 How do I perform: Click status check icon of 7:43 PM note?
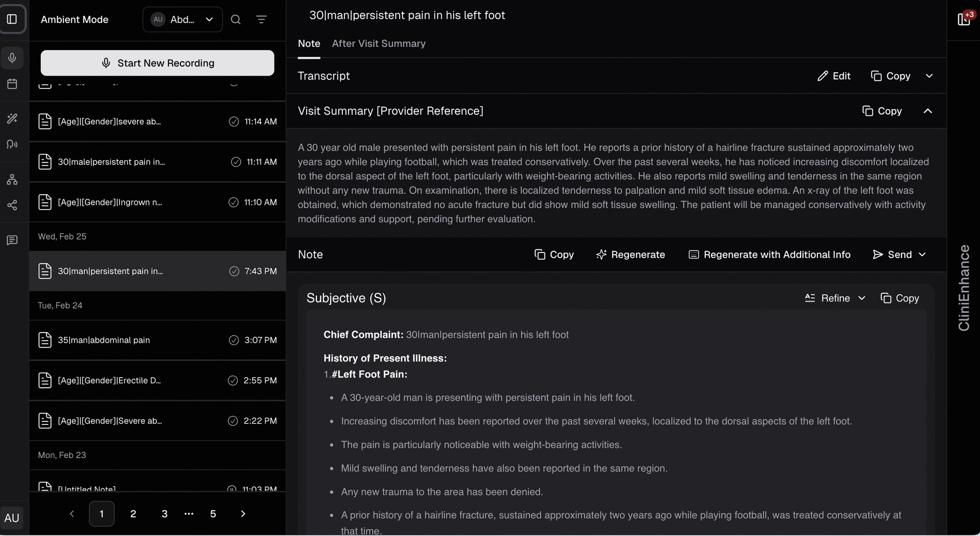click(234, 271)
